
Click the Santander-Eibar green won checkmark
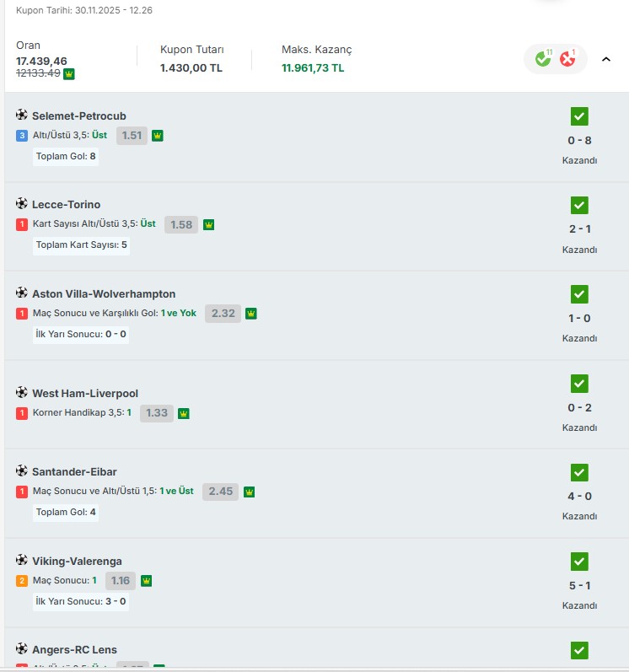click(579, 472)
